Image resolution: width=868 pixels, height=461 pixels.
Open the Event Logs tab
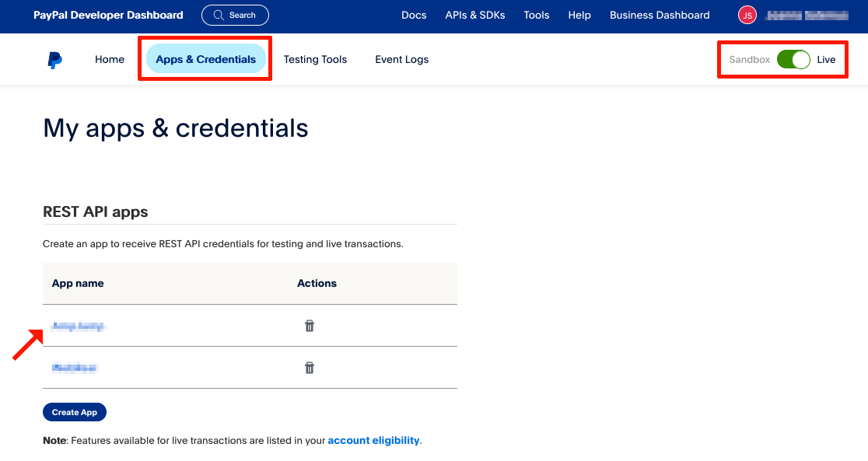[401, 59]
